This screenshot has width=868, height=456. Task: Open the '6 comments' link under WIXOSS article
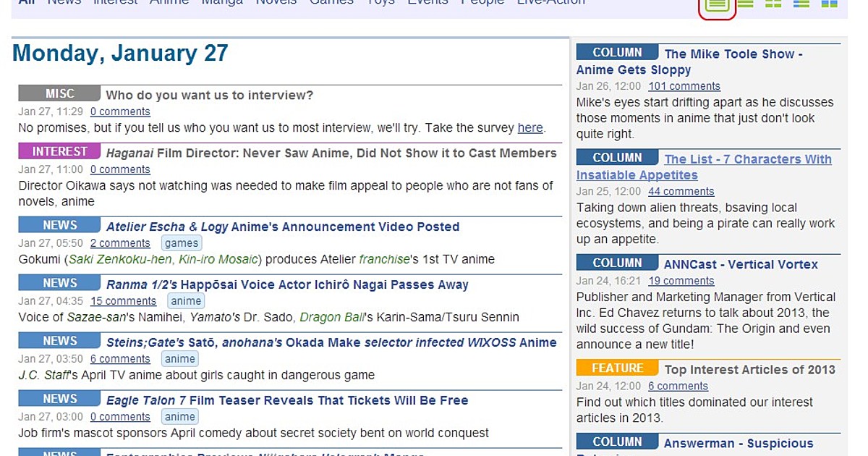click(x=120, y=359)
